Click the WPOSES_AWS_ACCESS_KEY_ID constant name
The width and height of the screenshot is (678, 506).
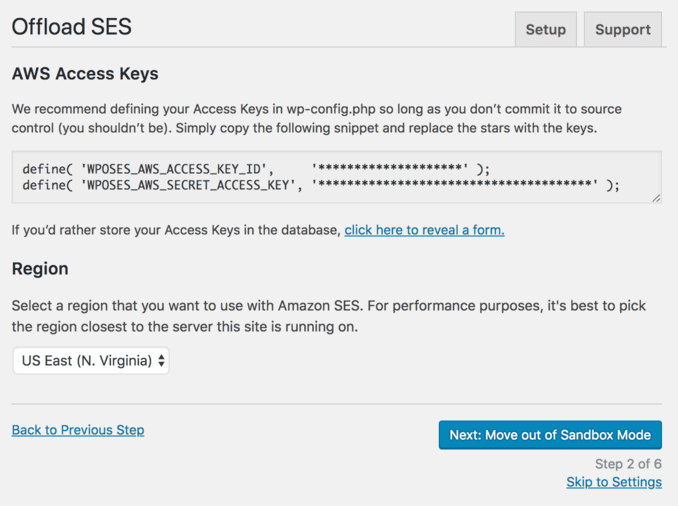click(186, 169)
